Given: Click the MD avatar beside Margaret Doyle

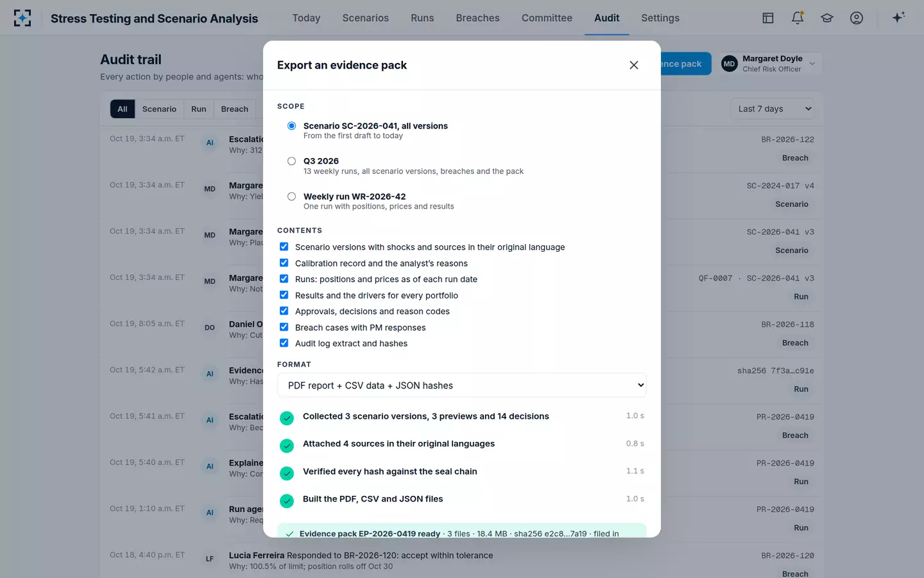Looking at the screenshot, I should (x=730, y=64).
